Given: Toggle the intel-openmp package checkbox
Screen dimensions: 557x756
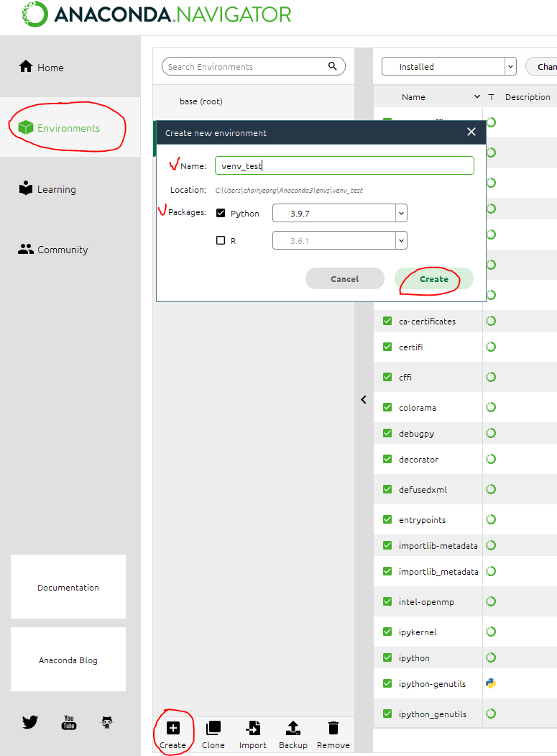Looking at the screenshot, I should [387, 601].
